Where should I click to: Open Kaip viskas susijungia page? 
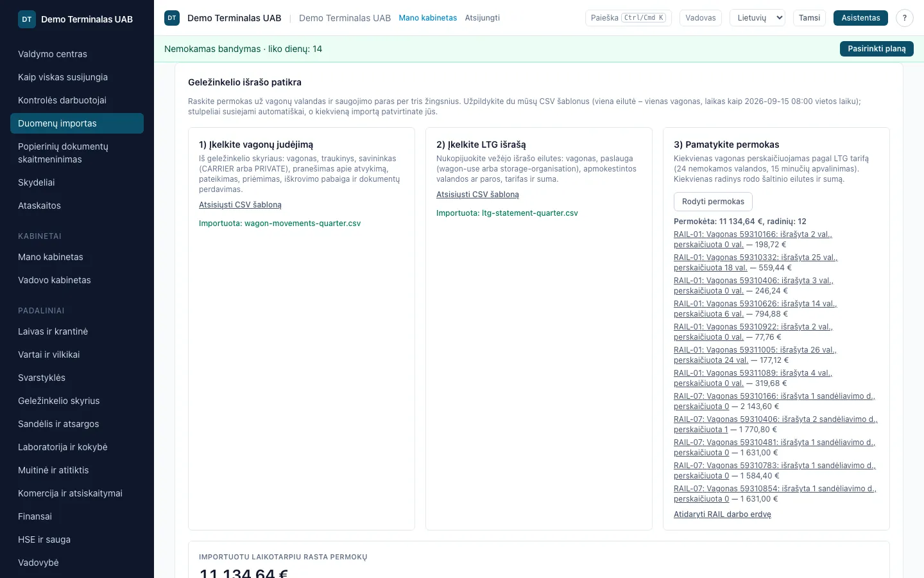77,77
